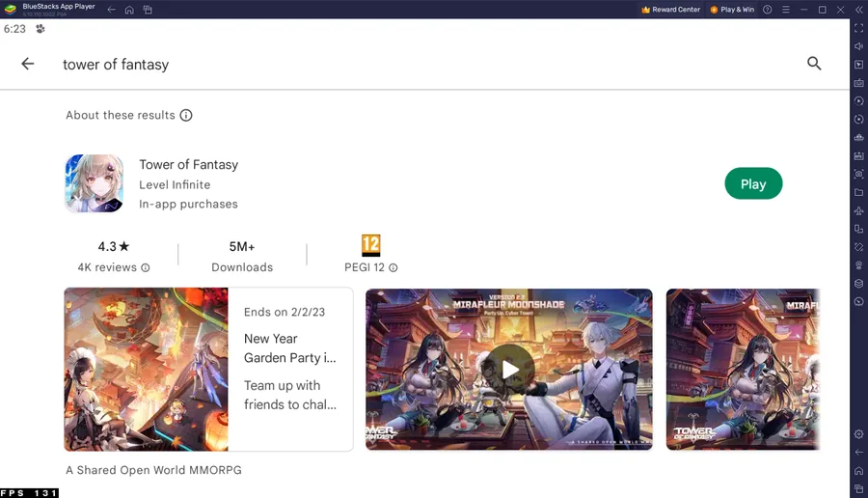
Task: Click the sidebar circular sync arrows icon
Action: (x=858, y=119)
